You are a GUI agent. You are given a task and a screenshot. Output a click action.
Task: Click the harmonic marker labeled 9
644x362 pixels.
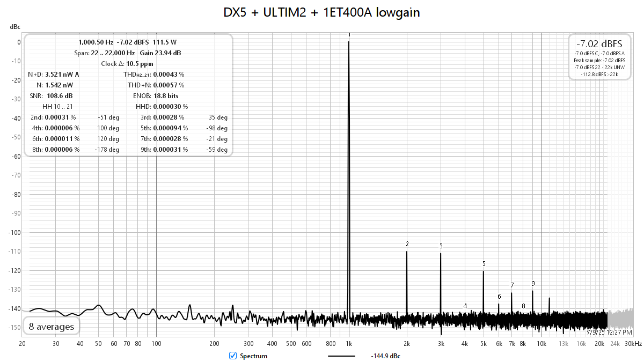click(x=533, y=283)
